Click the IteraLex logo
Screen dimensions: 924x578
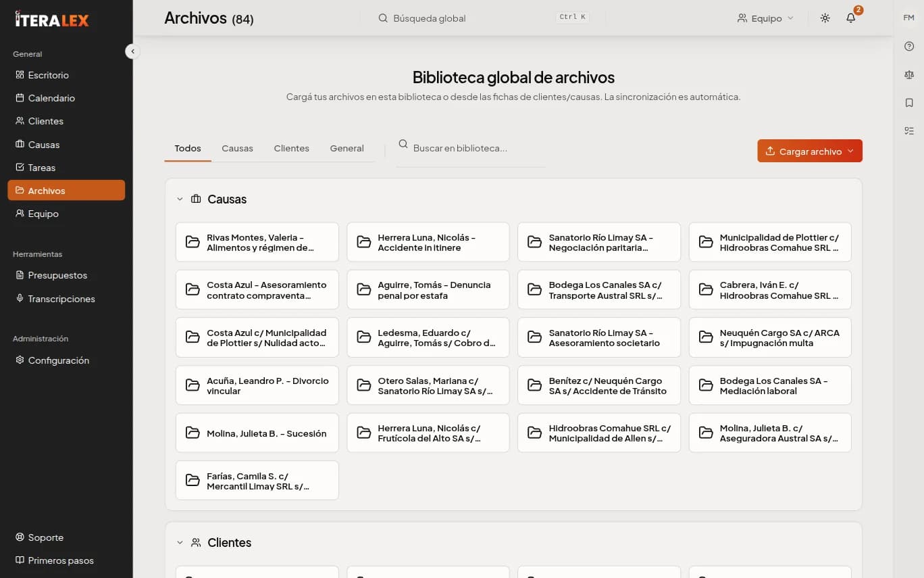tap(52, 19)
